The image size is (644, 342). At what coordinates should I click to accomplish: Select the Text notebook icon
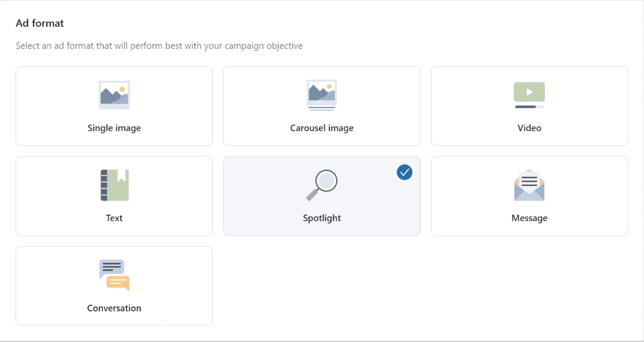click(x=115, y=185)
